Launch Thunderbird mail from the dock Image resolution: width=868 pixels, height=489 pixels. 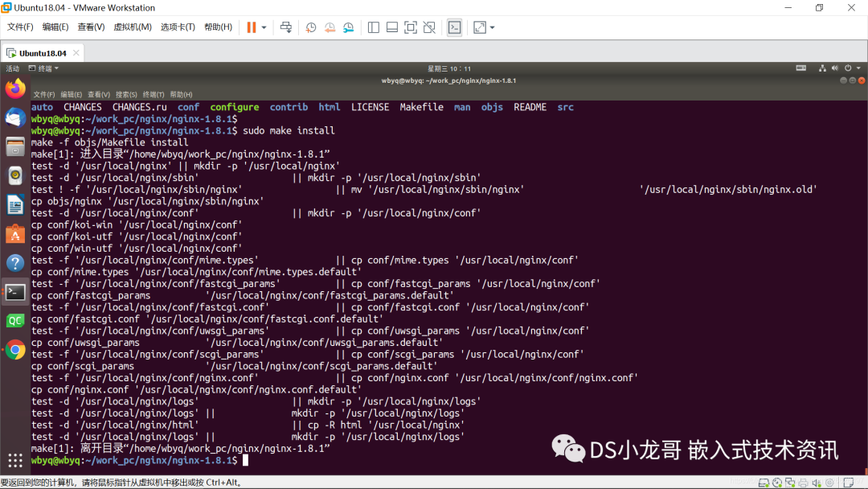(15, 117)
